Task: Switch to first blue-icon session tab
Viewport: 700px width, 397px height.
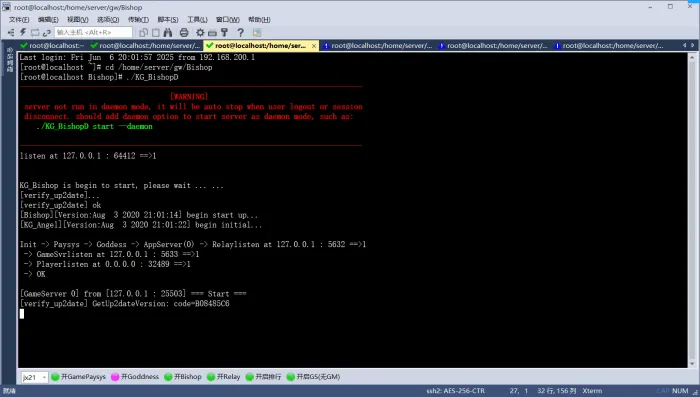Action: pos(377,46)
